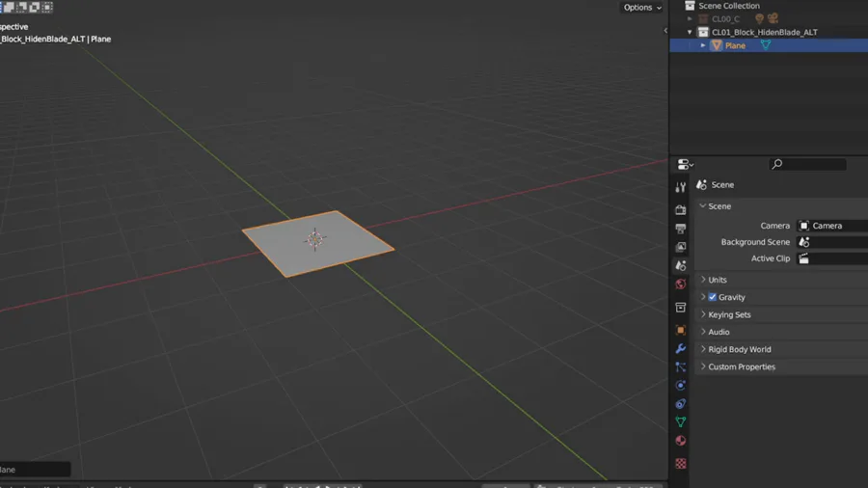Open the Object Data mesh tab
Viewport: 868px width, 488px height.
(x=680, y=422)
